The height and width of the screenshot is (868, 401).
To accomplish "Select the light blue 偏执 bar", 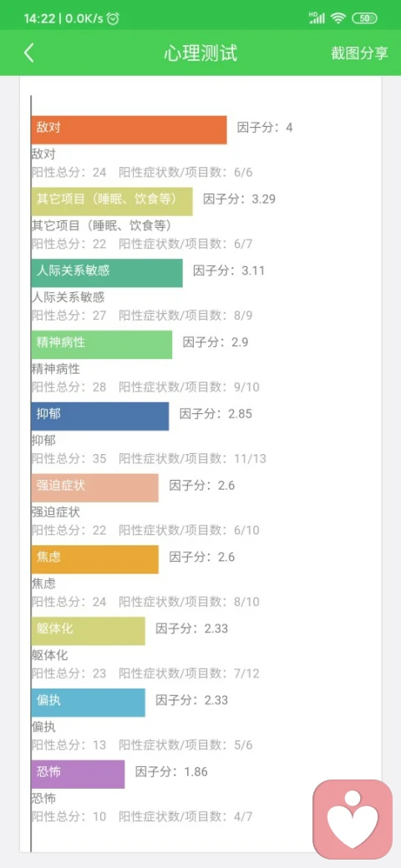I will click(88, 703).
